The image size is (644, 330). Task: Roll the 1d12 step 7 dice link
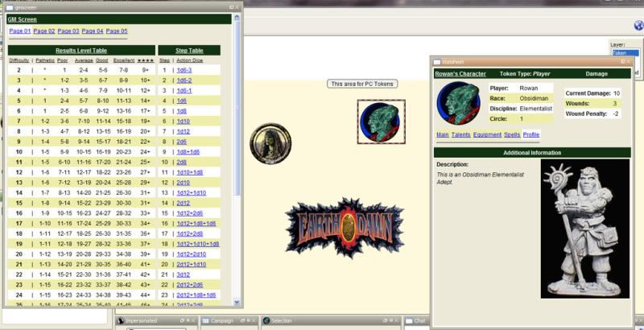pyautogui.click(x=184, y=131)
